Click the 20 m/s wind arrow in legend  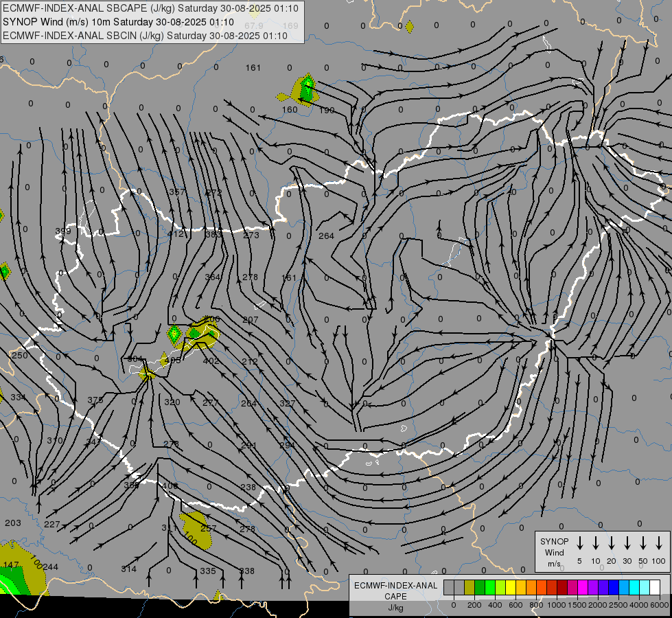pyautogui.click(x=611, y=543)
